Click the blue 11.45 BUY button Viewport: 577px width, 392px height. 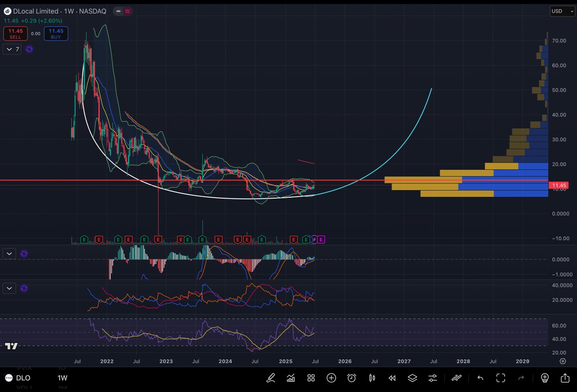click(x=56, y=33)
